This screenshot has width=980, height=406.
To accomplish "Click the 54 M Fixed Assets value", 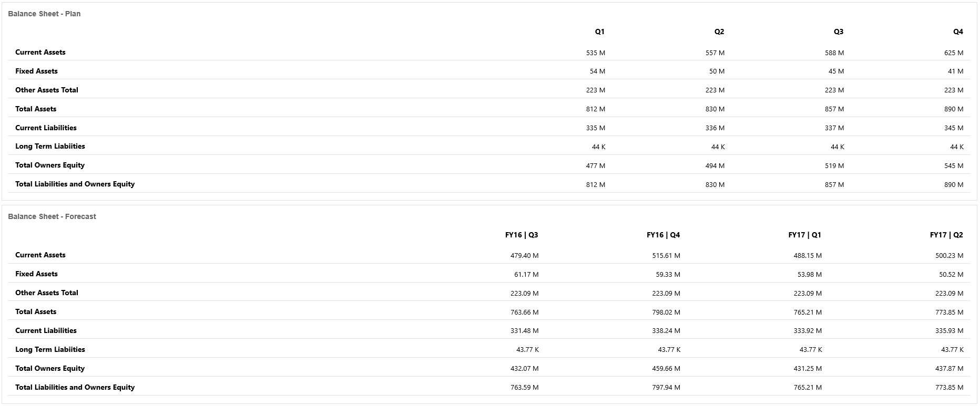I will click(597, 71).
